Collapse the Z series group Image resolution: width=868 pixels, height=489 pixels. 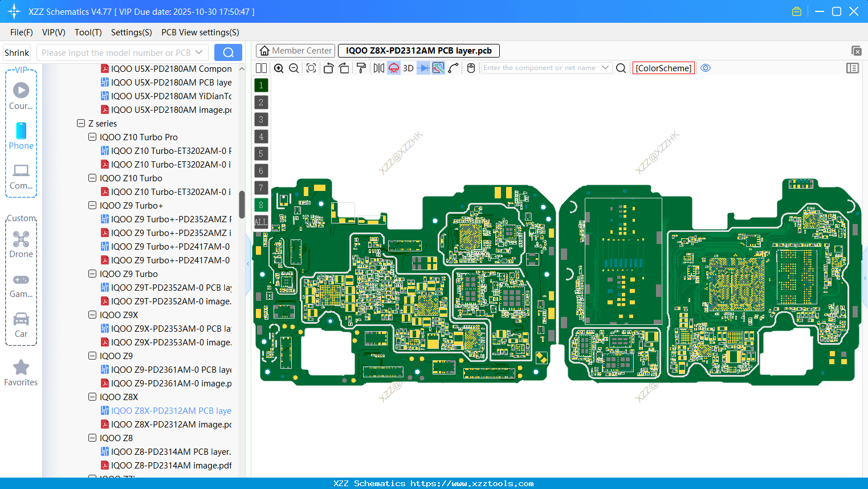(80, 123)
